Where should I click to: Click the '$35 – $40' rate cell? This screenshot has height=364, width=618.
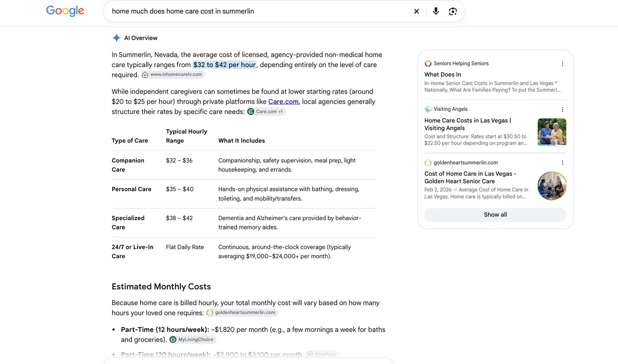(x=180, y=189)
